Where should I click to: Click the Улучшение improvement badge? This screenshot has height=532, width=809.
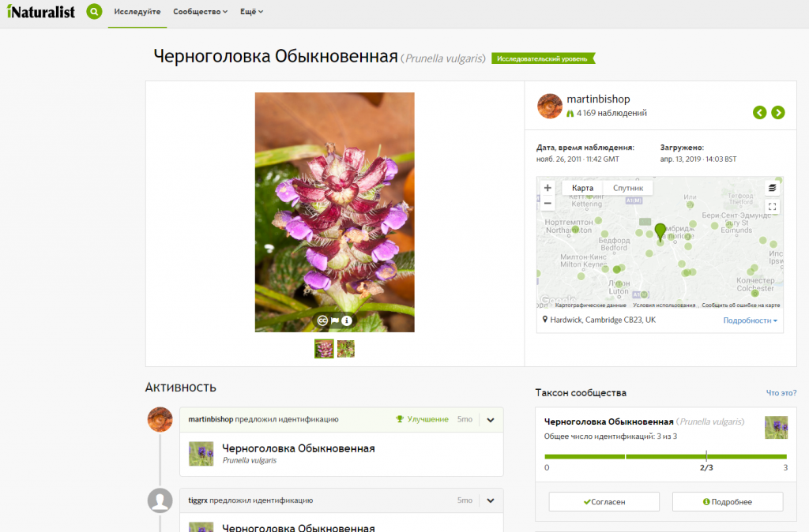pos(422,420)
